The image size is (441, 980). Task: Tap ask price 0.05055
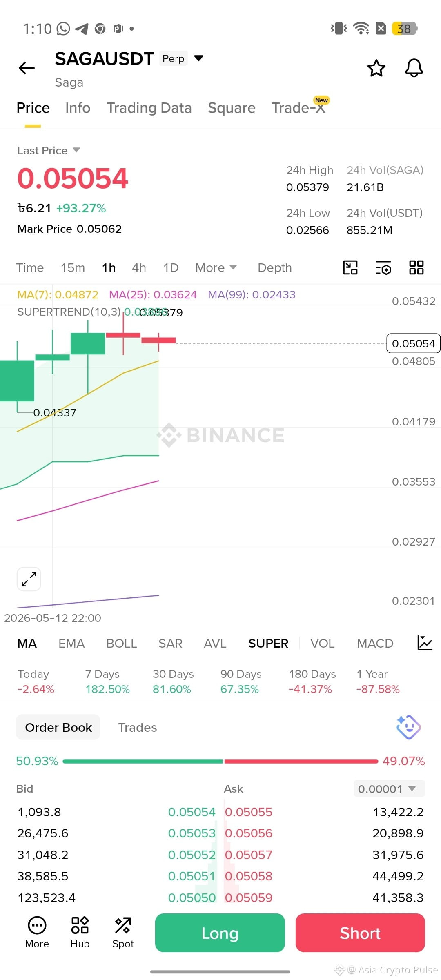pyautogui.click(x=249, y=812)
